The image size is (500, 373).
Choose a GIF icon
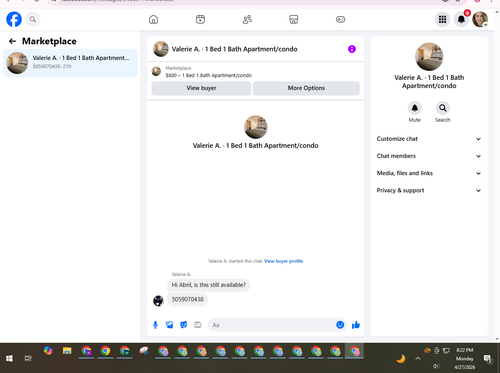tap(198, 325)
